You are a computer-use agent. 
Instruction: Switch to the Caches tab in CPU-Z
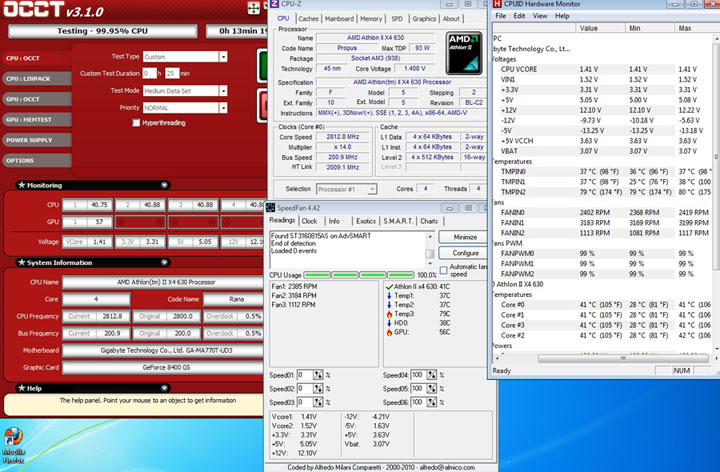point(308,19)
